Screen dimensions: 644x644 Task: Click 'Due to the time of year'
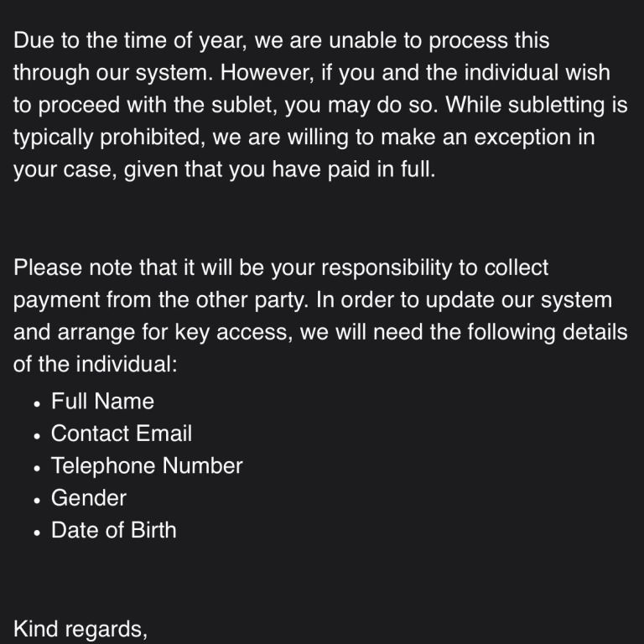[x=128, y=40]
